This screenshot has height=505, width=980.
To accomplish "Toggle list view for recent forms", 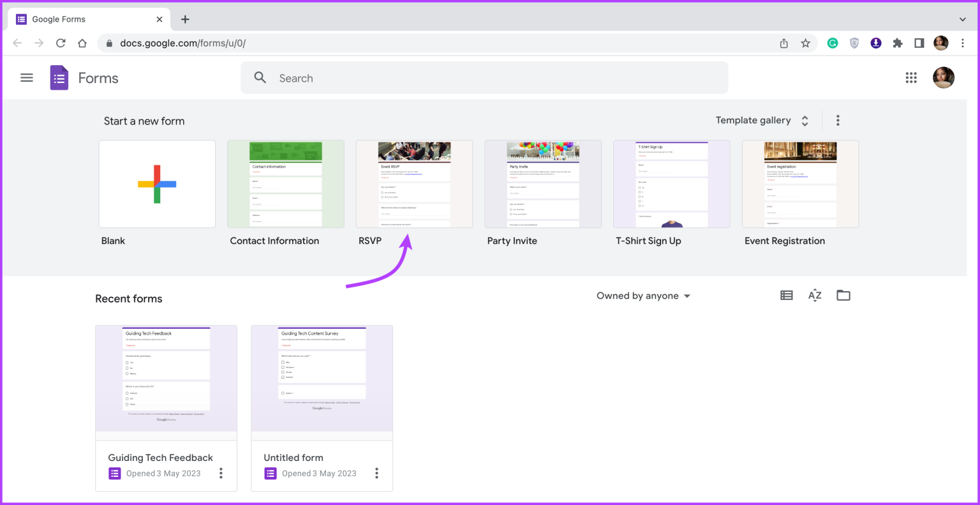I will click(786, 295).
